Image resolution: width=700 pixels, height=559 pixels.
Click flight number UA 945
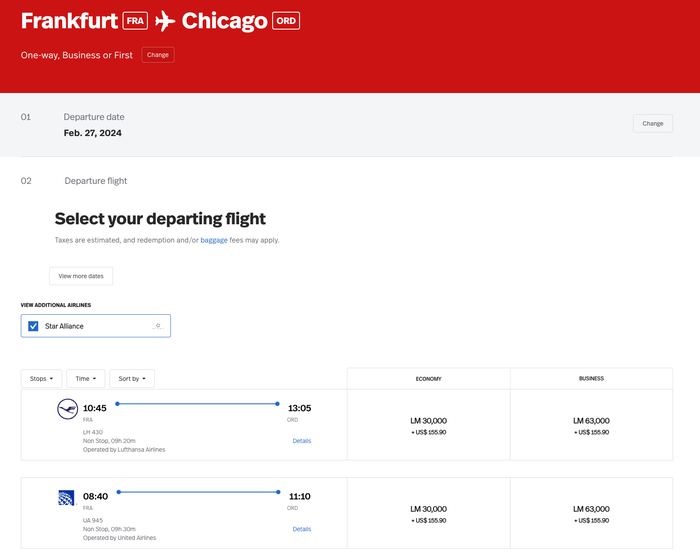click(x=93, y=521)
